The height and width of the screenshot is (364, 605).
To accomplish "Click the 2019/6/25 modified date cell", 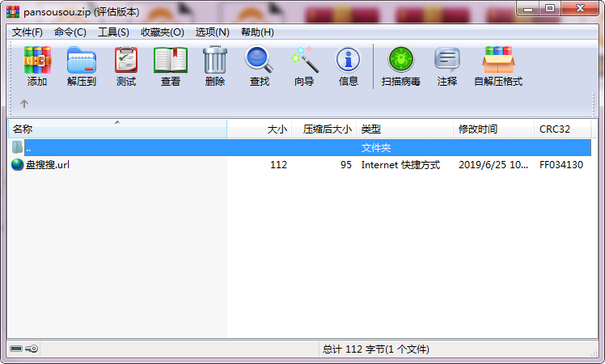I will pyautogui.click(x=493, y=165).
